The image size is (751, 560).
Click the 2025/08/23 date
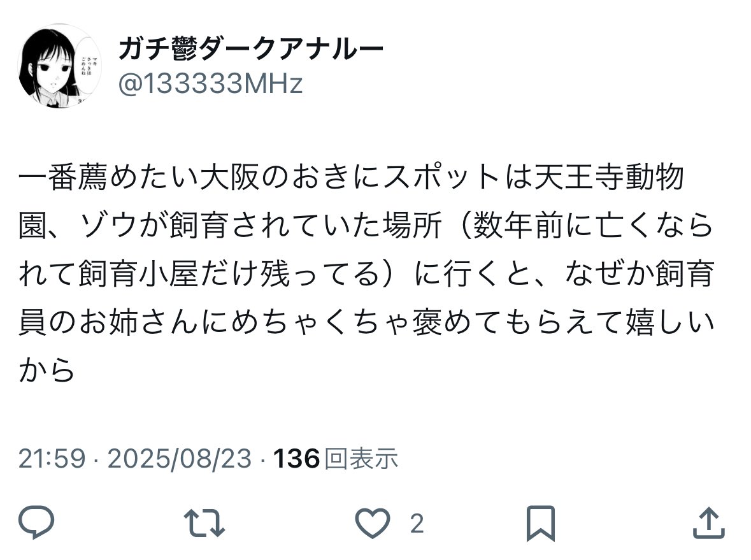pos(180,459)
